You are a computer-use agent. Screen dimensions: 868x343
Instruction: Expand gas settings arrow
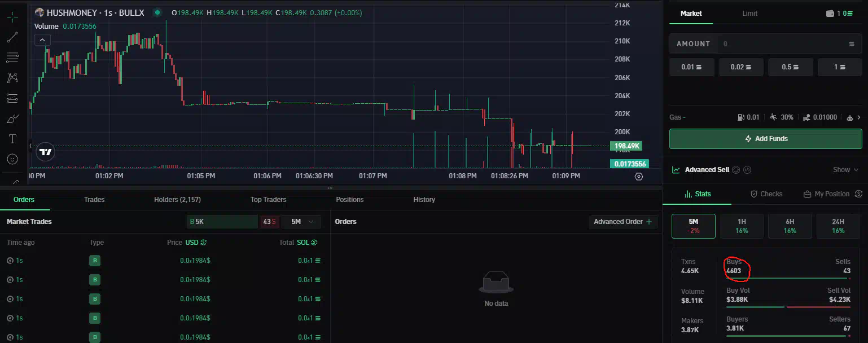tap(859, 117)
